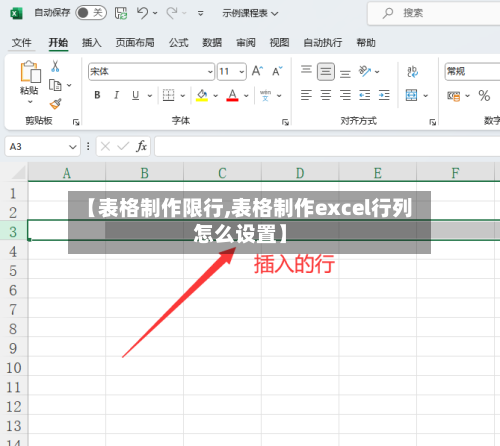Switch to the 帮助 tab
The height and width of the screenshot is (446, 500).
click(366, 43)
